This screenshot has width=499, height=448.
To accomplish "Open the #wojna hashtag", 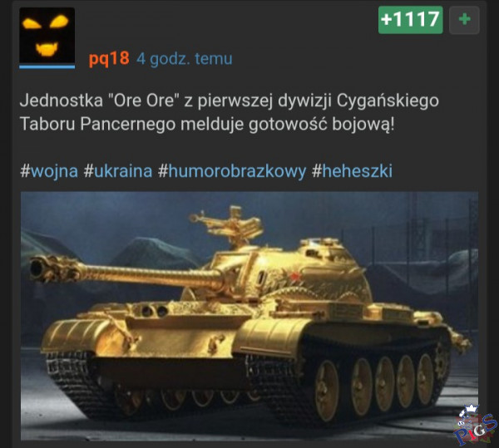I will click(49, 170).
